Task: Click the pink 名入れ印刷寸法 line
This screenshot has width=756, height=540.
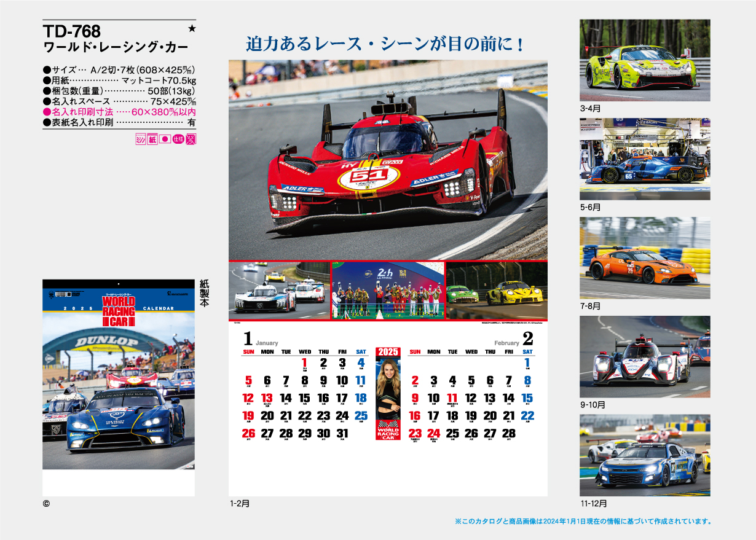Action: (119, 112)
